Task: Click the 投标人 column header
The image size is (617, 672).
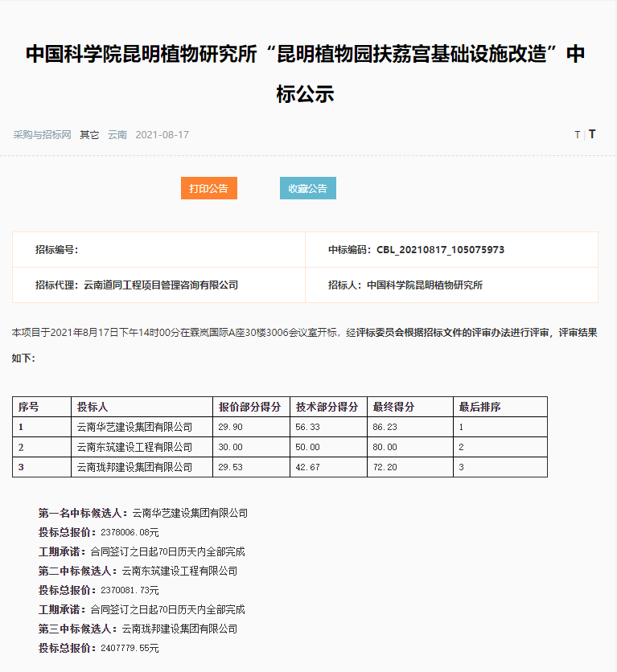Action: [92, 407]
